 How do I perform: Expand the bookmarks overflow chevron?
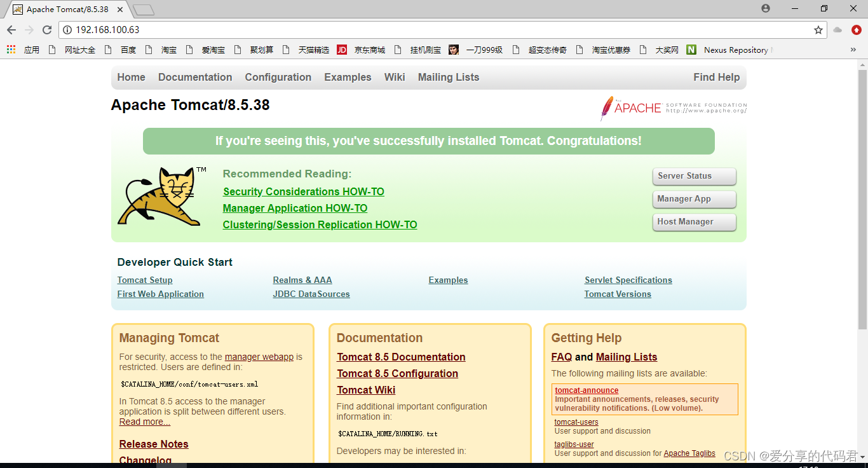(853, 49)
